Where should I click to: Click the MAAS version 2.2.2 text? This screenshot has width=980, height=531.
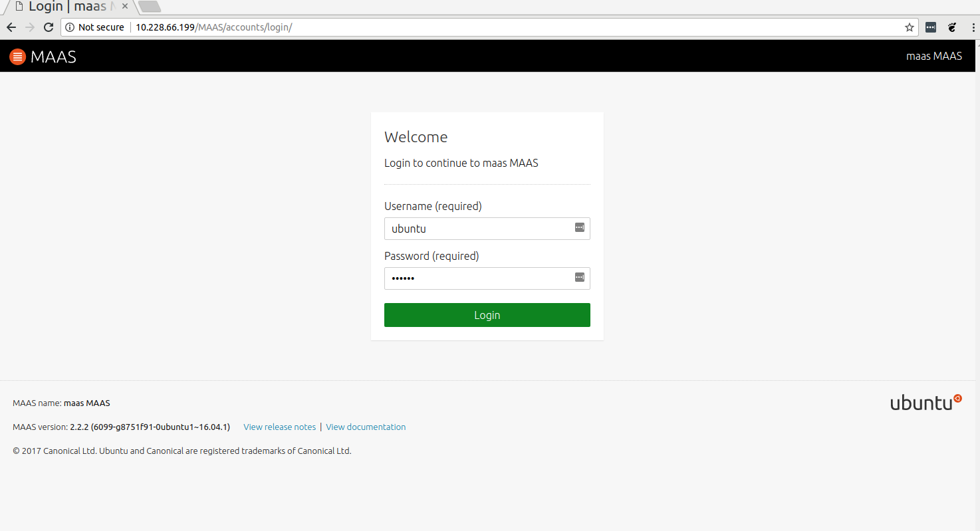[121, 427]
